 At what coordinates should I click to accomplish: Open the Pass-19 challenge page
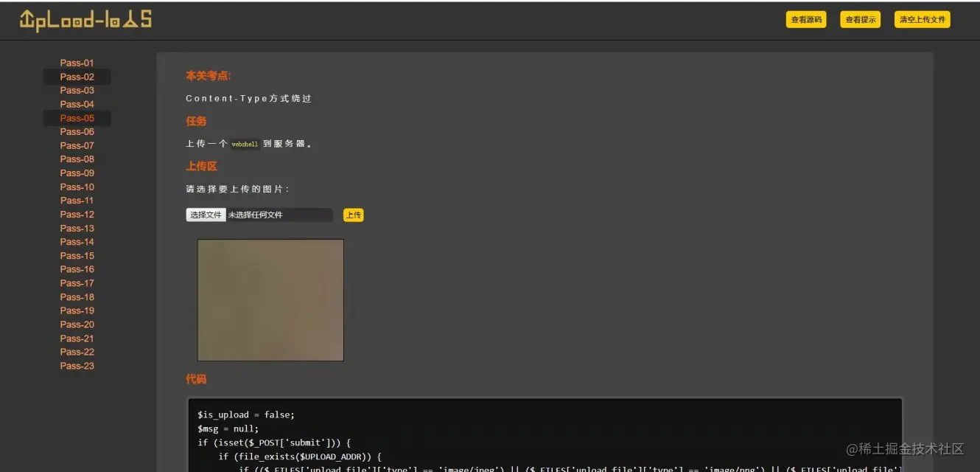point(77,310)
